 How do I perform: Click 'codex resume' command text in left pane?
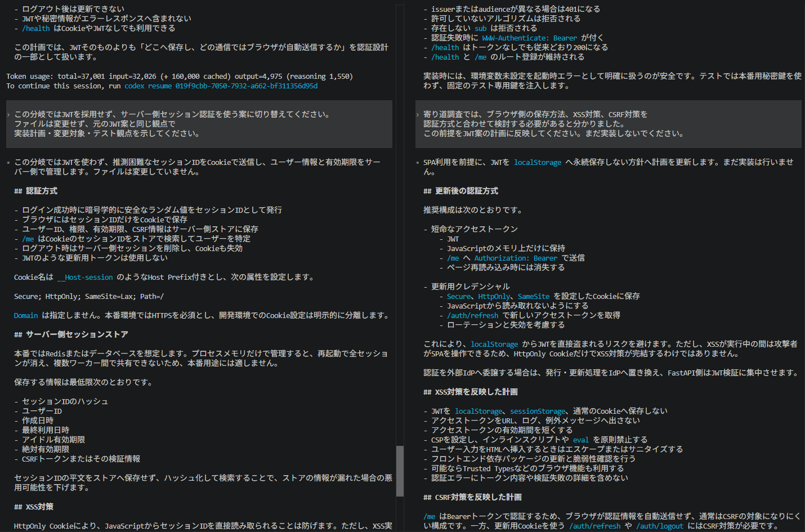[x=148, y=86]
